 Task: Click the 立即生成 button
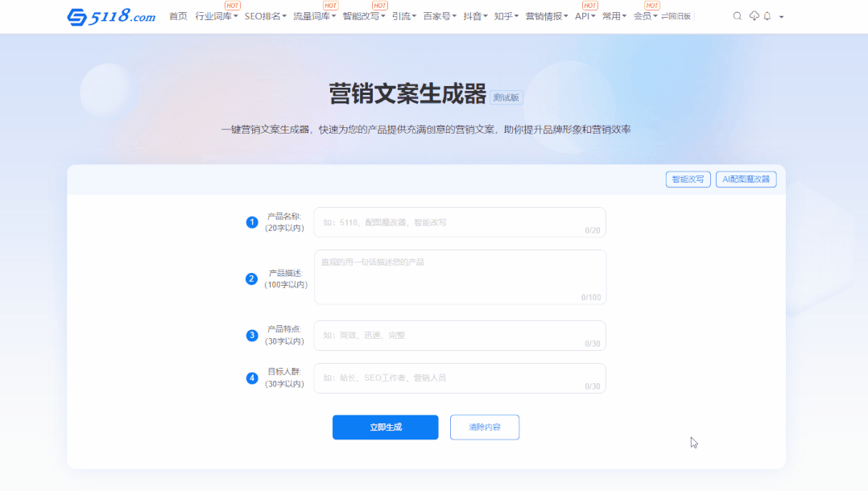coord(385,427)
